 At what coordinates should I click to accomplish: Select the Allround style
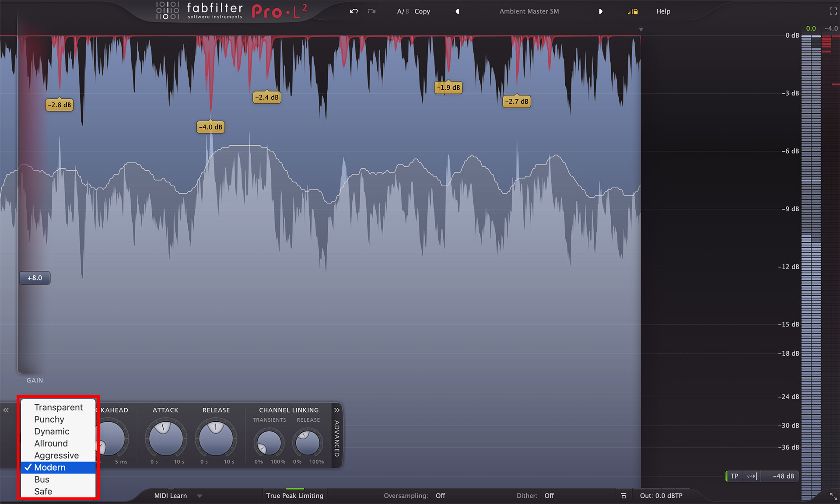(x=58, y=443)
